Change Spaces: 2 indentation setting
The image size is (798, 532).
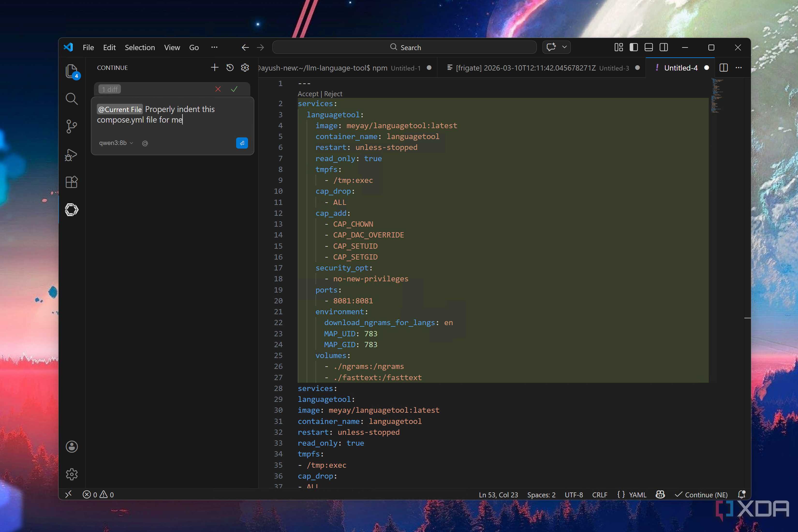541,495
